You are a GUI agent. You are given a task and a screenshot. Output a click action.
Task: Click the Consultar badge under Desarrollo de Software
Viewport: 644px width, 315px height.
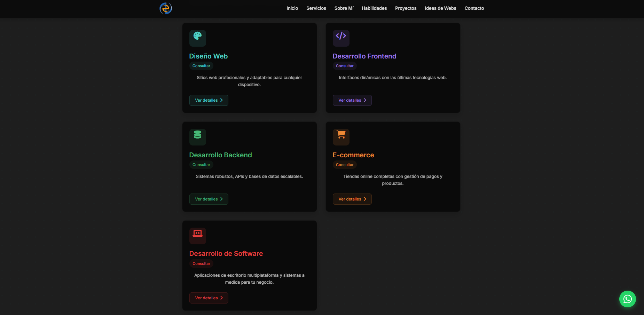(x=201, y=263)
